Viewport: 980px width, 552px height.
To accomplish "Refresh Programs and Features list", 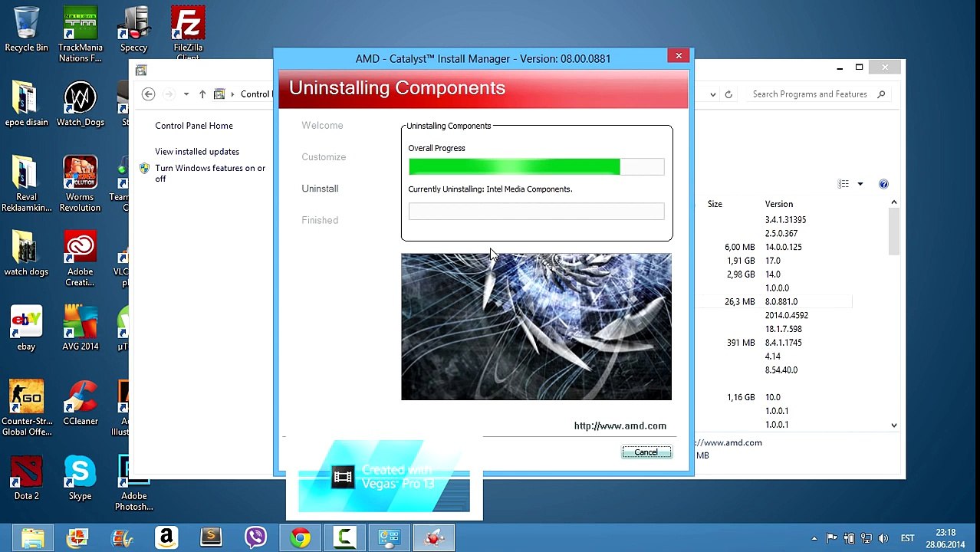I will tap(728, 94).
